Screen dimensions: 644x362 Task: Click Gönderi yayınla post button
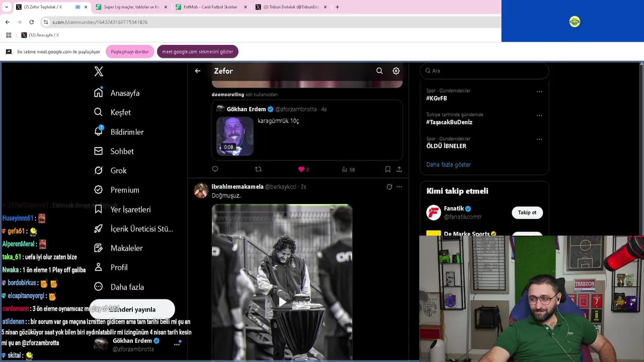(x=132, y=309)
